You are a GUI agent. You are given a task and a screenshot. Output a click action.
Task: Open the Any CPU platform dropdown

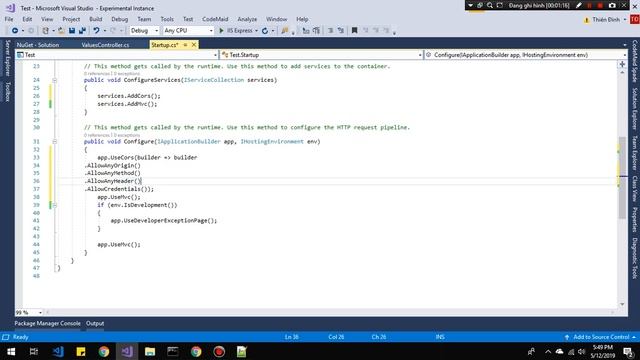click(x=188, y=31)
